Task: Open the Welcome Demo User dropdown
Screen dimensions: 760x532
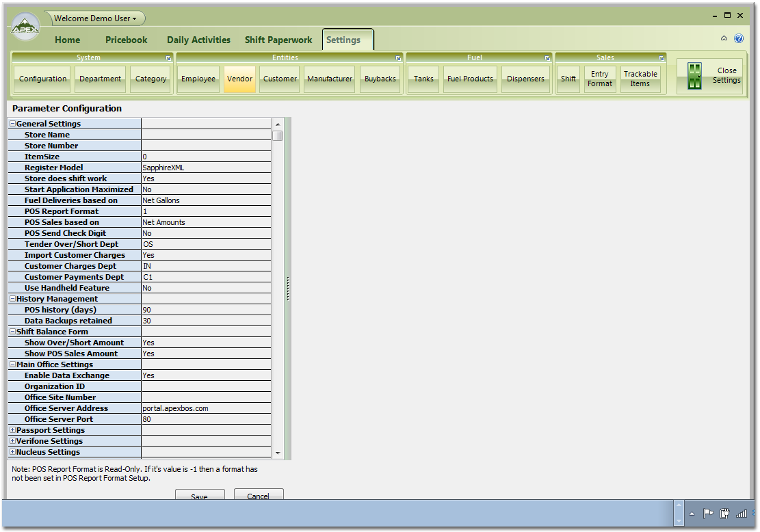Action: (95, 18)
